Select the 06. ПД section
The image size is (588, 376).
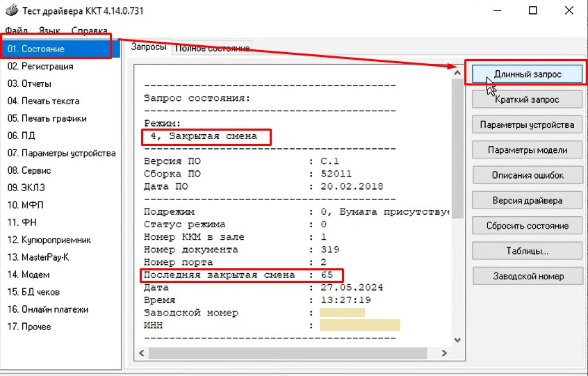click(60, 136)
